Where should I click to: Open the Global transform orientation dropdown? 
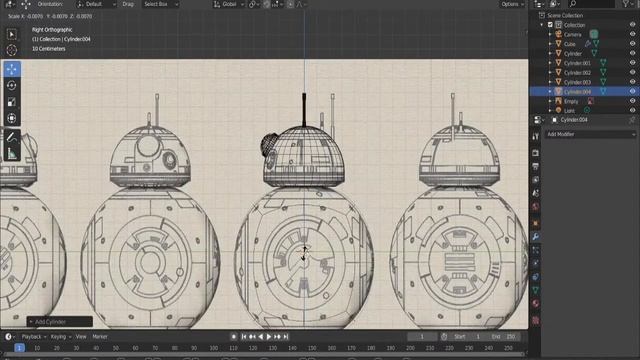229,4
